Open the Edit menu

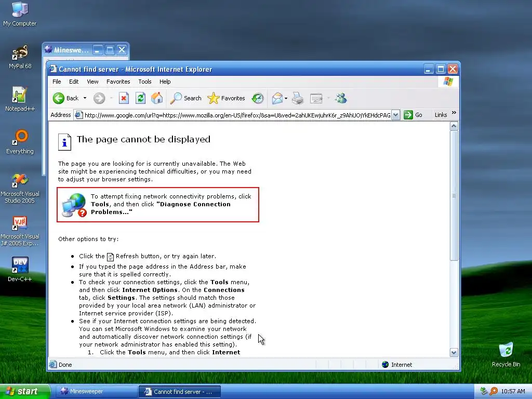74,82
